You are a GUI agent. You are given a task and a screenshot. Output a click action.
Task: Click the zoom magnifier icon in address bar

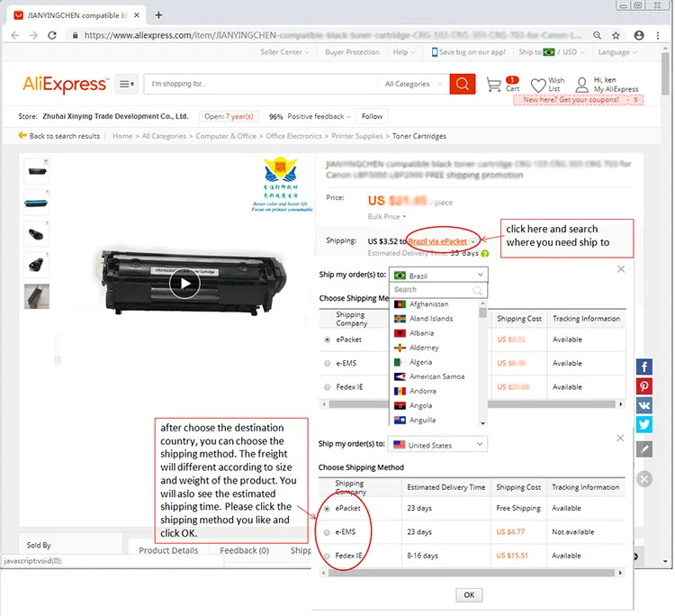tap(597, 35)
